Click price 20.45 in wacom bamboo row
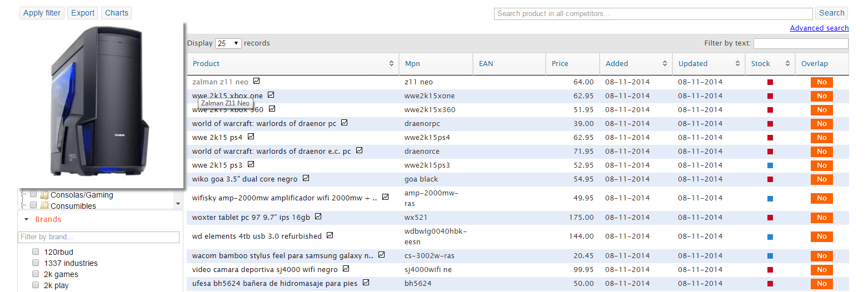Screen dimensions: 868x292 click(x=583, y=256)
